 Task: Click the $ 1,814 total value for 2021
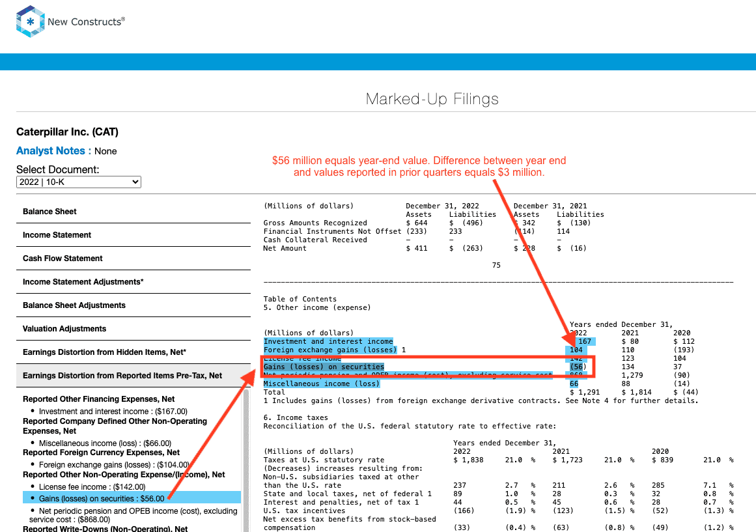(636, 392)
